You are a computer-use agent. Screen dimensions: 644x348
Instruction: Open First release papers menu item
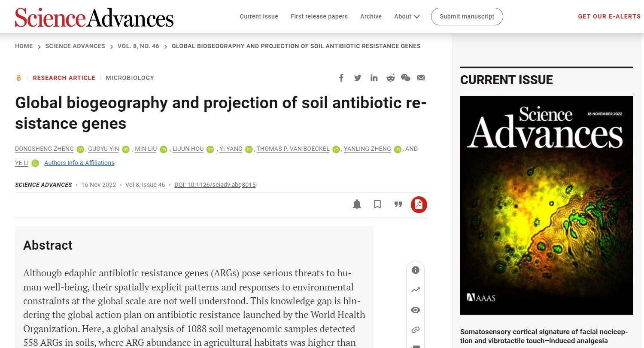319,16
